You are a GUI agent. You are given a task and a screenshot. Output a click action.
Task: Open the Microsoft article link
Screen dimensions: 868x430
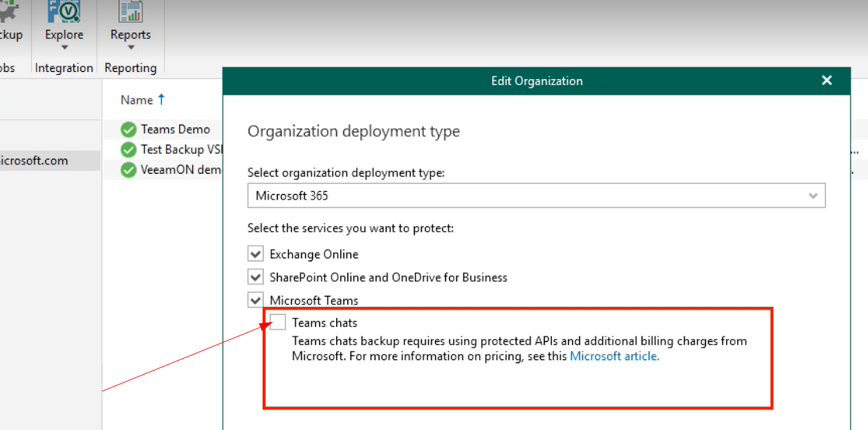coord(614,357)
